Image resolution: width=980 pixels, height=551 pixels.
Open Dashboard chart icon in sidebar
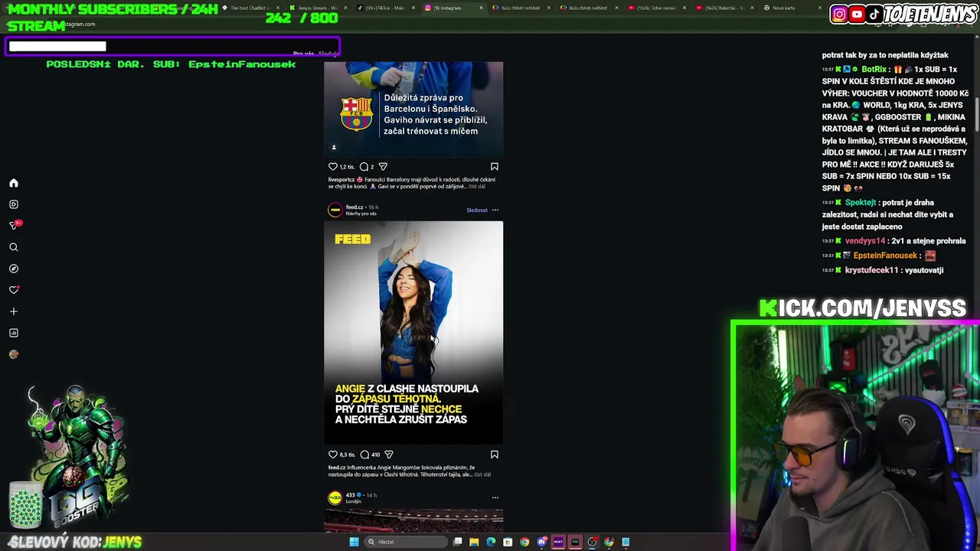pyautogui.click(x=14, y=333)
